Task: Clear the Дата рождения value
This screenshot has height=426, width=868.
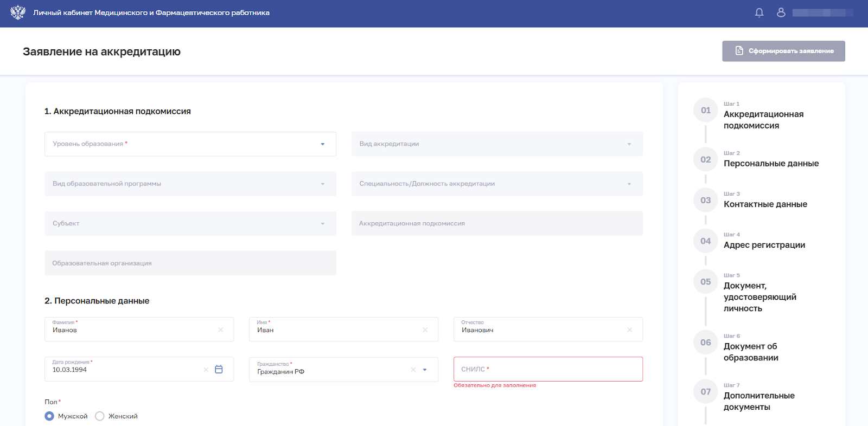Action: point(206,370)
